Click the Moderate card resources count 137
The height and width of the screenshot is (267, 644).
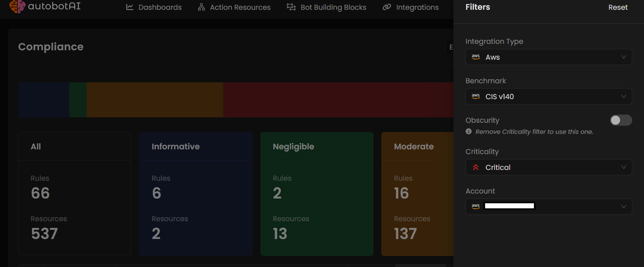(405, 234)
